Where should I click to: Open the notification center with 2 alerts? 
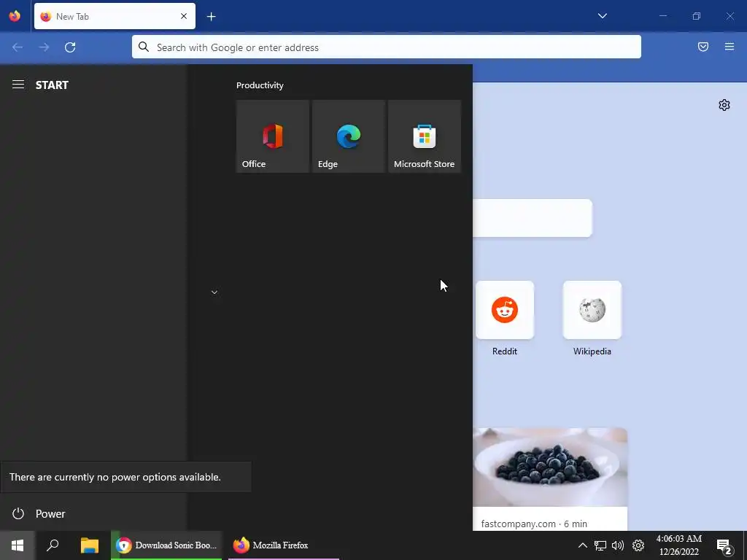tap(724, 546)
